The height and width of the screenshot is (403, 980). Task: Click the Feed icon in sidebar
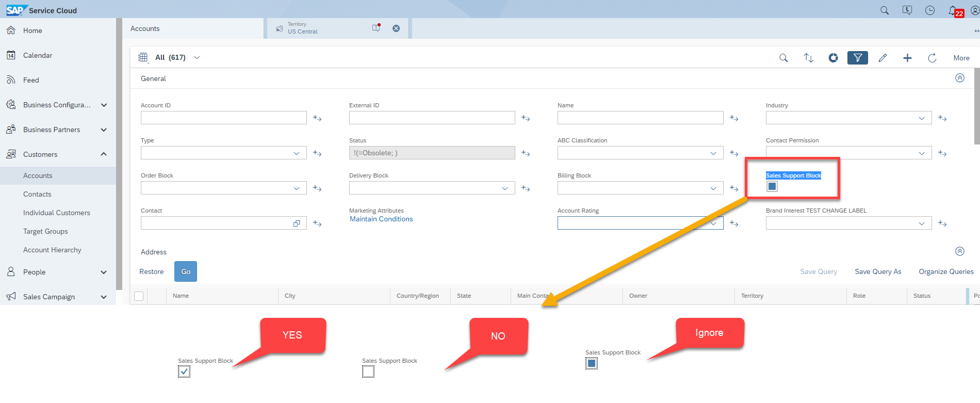tap(11, 80)
